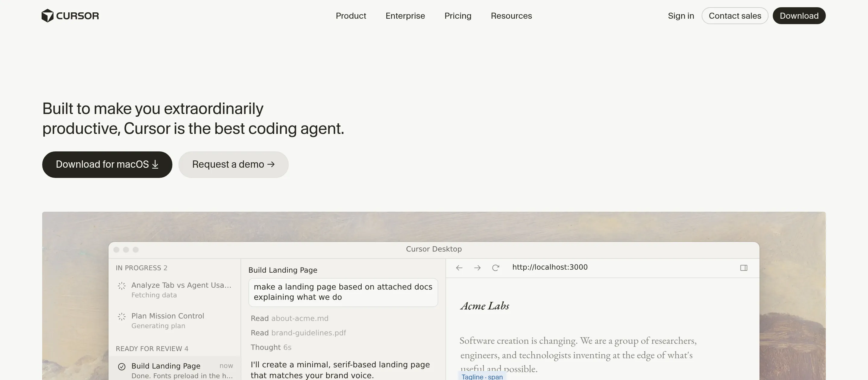
Task: Expand the Thought 6s step
Action: click(271, 347)
